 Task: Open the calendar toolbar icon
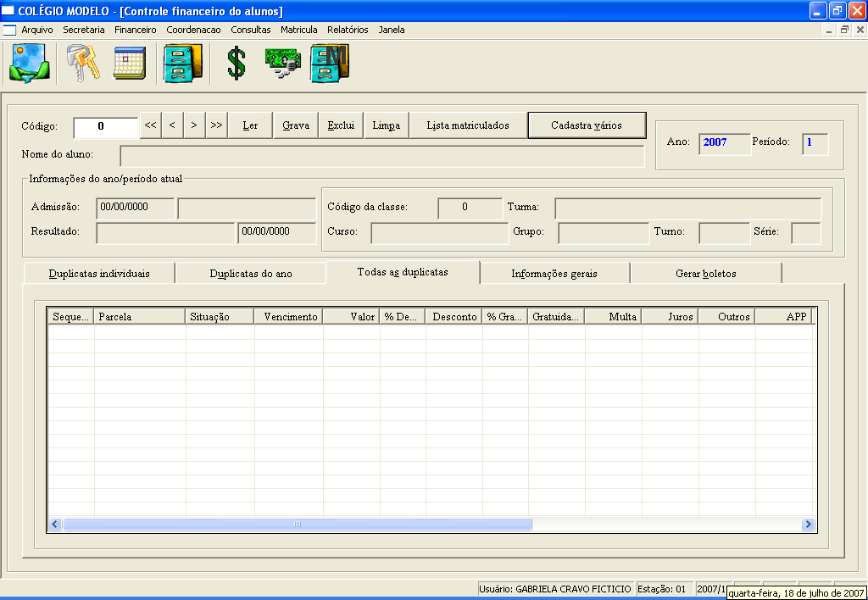(130, 64)
